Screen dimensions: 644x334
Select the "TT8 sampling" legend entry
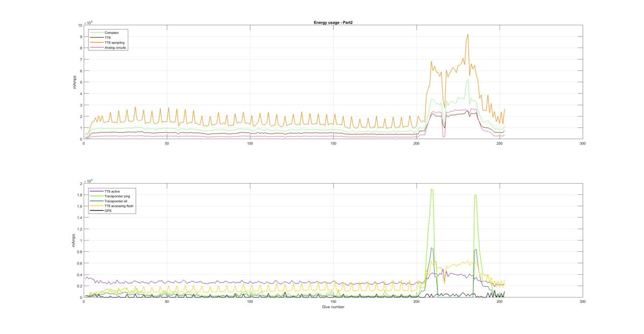click(x=108, y=42)
